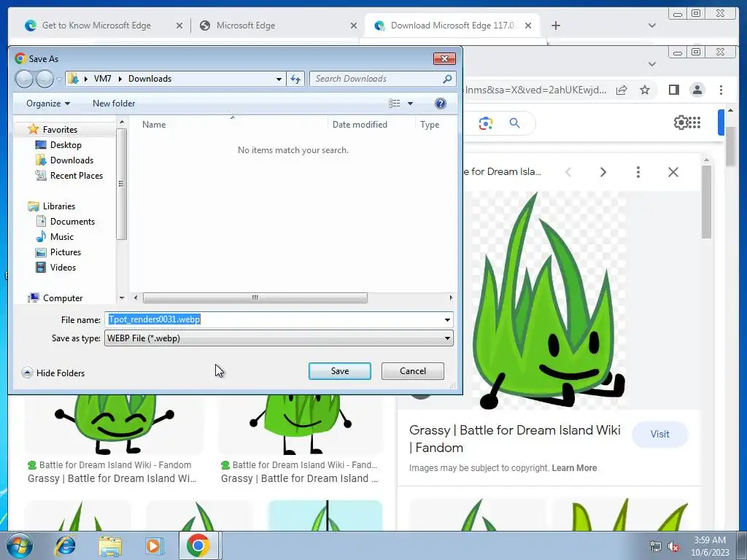Screen dimensions: 747x560
Task: Go forward in Save As navigation
Action: click(44, 79)
